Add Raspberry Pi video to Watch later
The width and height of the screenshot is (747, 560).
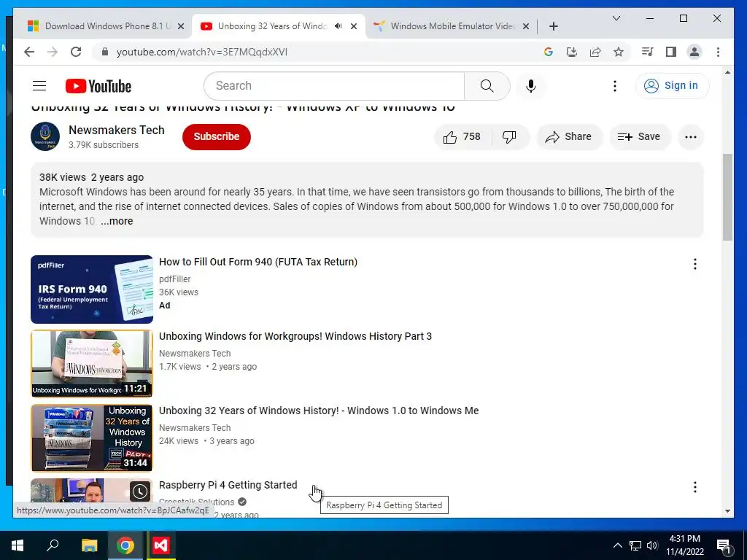click(x=139, y=491)
